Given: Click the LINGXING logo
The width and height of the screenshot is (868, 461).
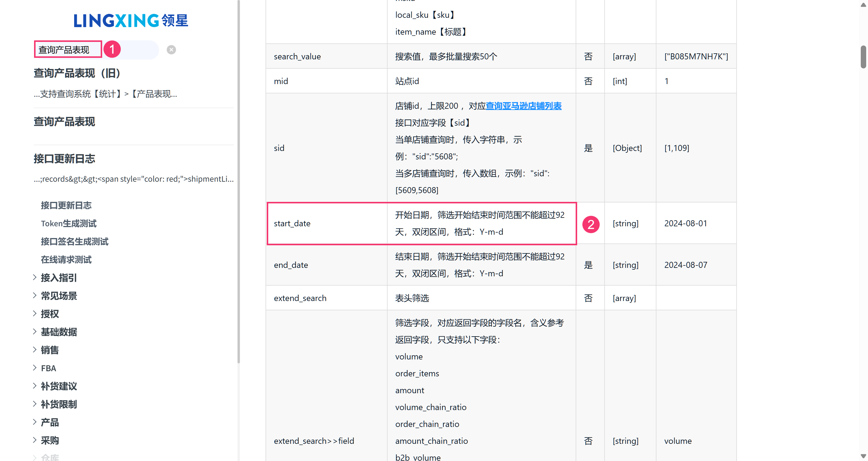Looking at the screenshot, I should [x=131, y=20].
